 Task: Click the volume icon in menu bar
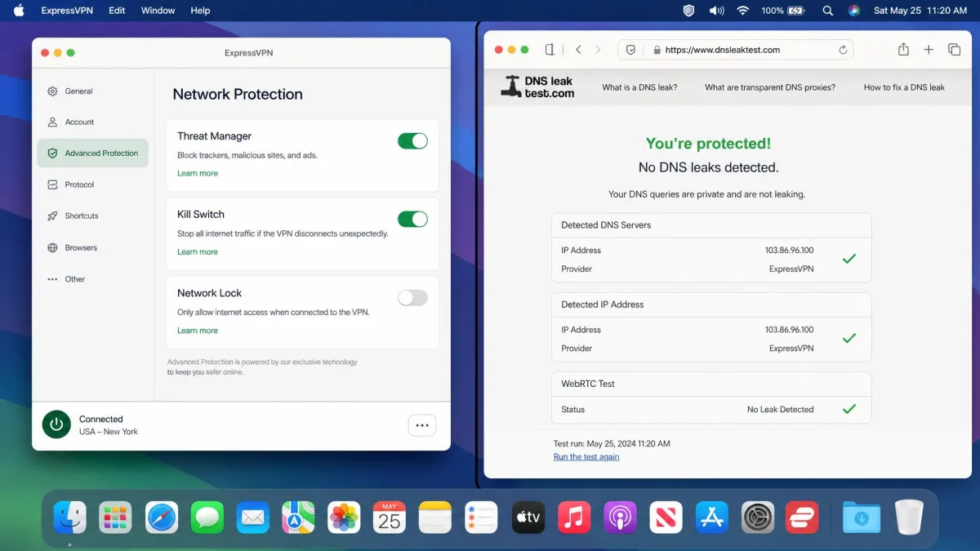(x=716, y=11)
